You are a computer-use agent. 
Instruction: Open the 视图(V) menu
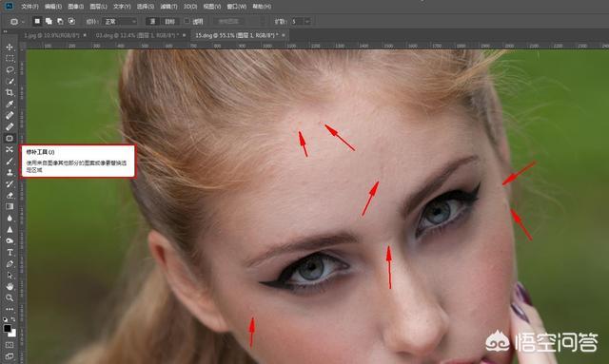212,7
